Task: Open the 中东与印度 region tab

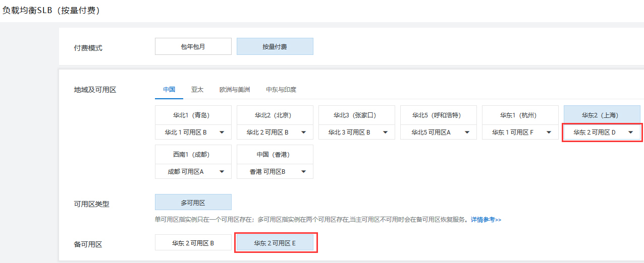Action: [x=281, y=90]
